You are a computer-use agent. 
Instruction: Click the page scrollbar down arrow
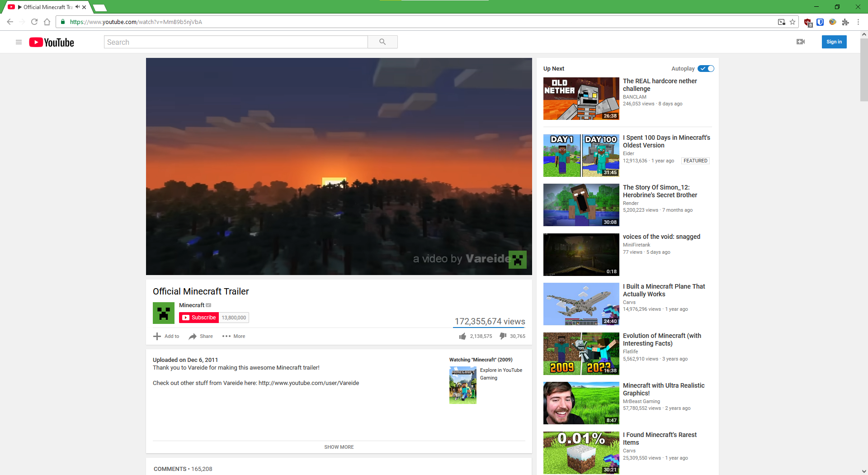(x=864, y=471)
